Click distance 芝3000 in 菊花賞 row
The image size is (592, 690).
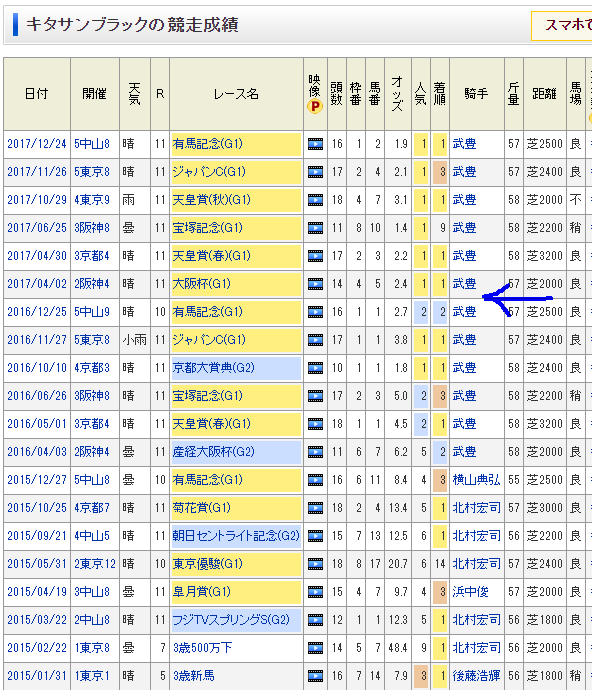click(x=544, y=508)
